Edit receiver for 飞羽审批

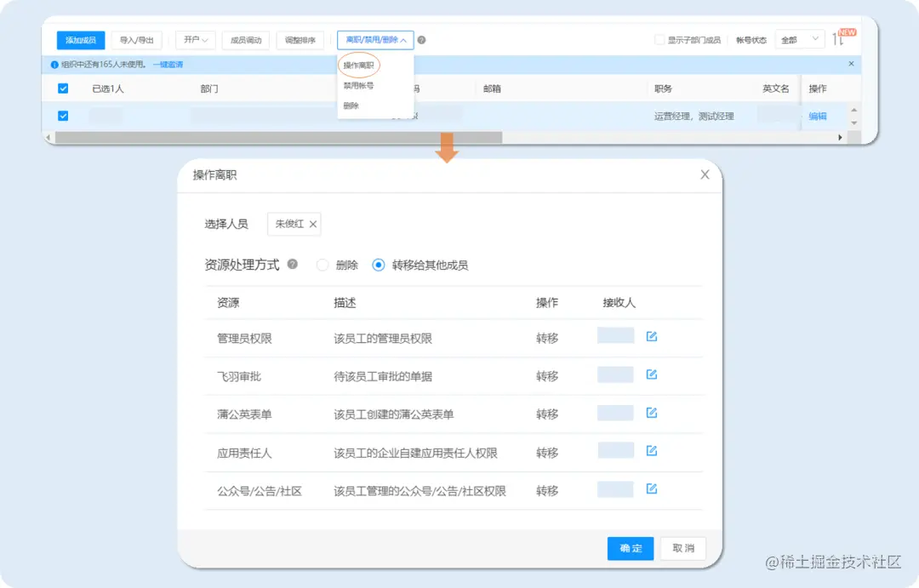click(x=651, y=374)
